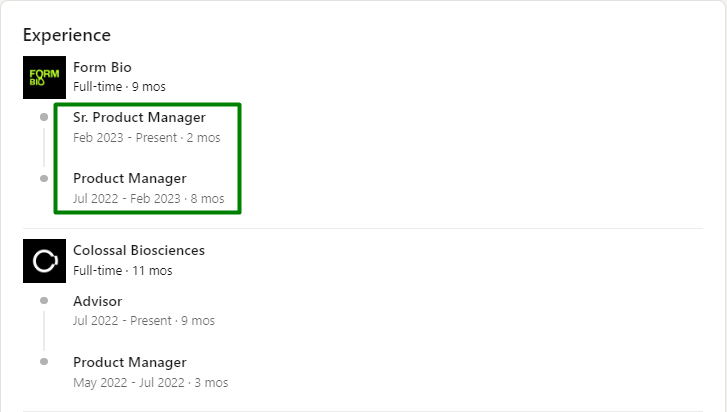The width and height of the screenshot is (727, 412).
Task: Click the timeline bullet beside Sr. Product Manager
Action: (x=44, y=118)
